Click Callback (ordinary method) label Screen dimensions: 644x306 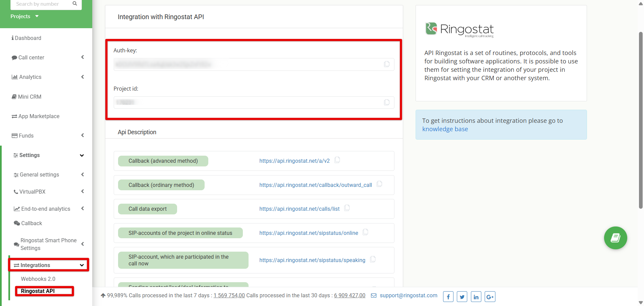(x=161, y=185)
